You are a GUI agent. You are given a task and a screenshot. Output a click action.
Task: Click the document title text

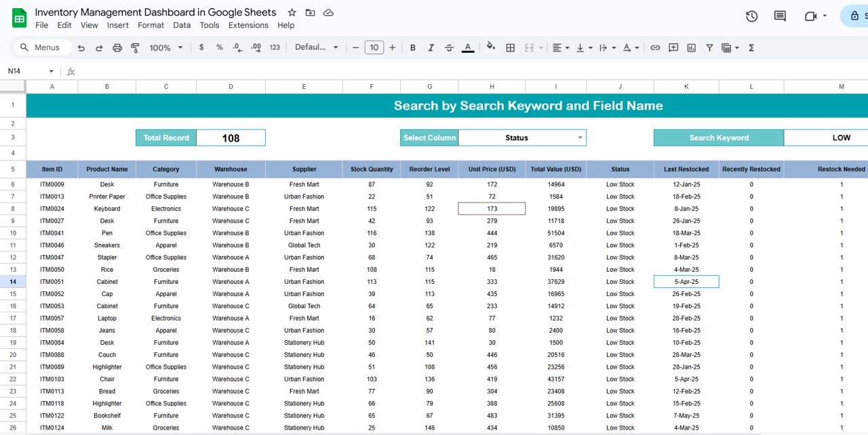click(156, 12)
